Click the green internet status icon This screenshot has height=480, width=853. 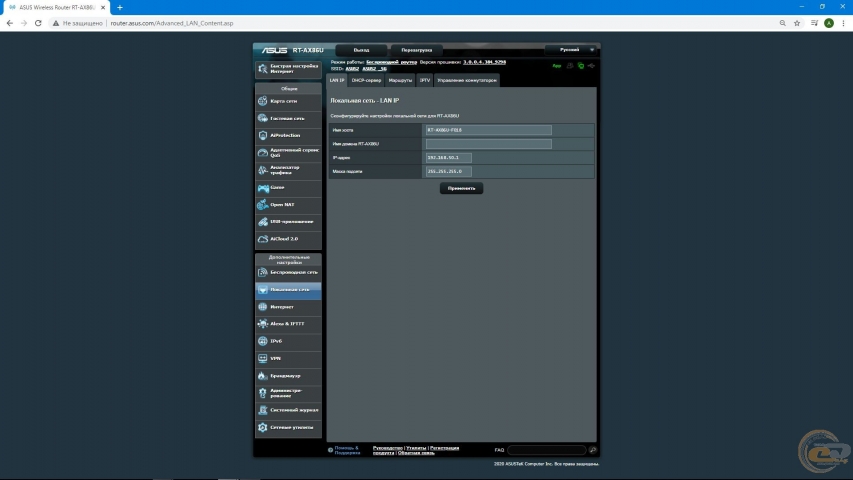[x=580, y=66]
